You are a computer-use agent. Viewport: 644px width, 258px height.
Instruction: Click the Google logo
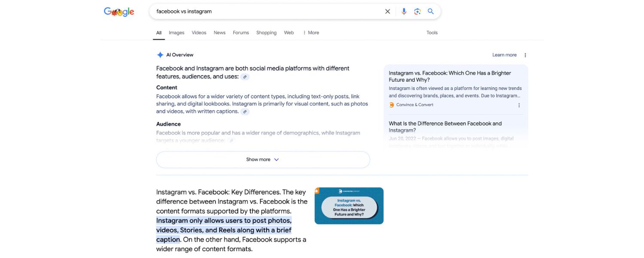click(x=119, y=11)
